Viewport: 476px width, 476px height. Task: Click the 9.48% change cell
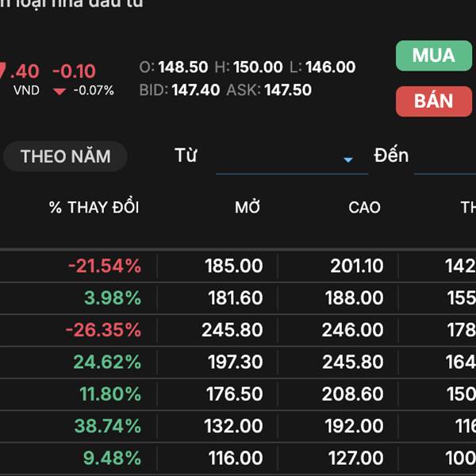[112, 458]
